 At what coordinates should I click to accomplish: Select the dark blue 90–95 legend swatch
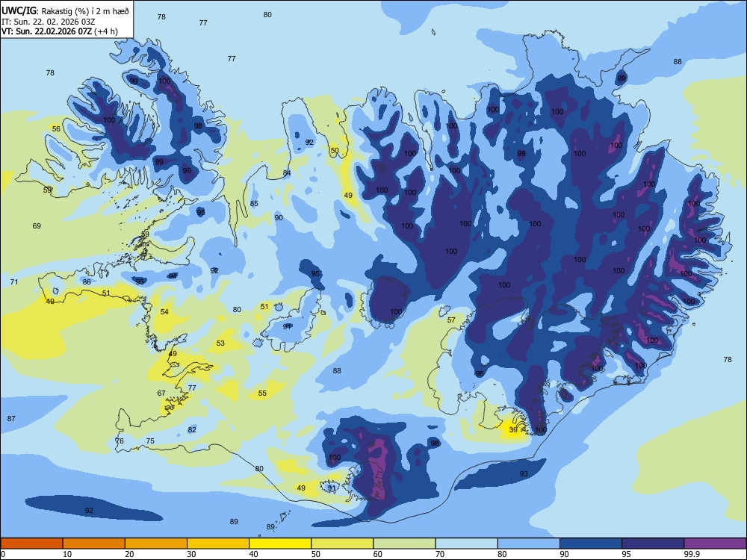tap(591, 544)
